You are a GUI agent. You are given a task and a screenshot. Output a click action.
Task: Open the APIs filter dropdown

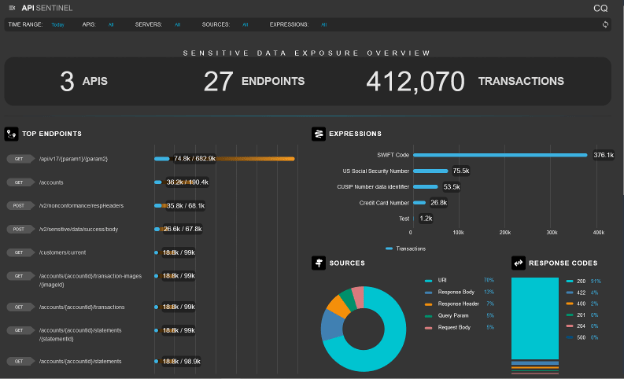tap(111, 25)
